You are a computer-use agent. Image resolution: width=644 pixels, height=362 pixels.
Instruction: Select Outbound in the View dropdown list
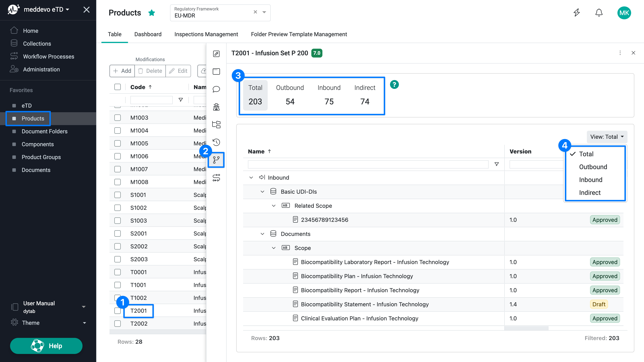pos(593,167)
